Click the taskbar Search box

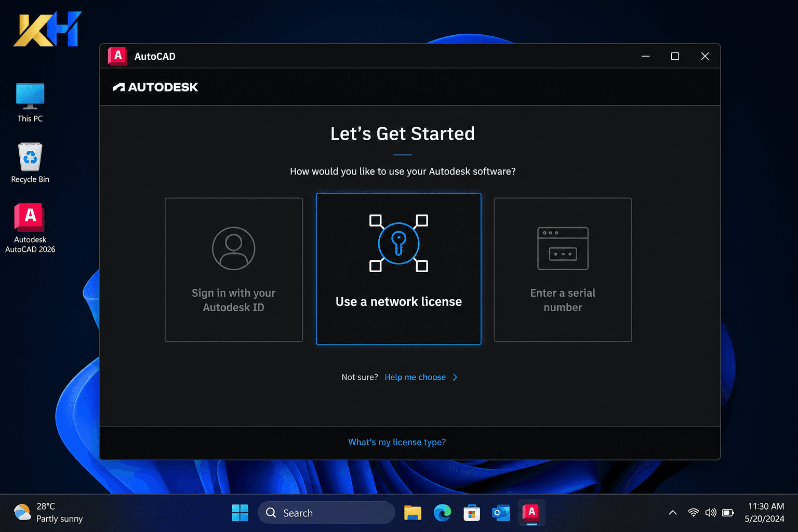tap(326, 513)
